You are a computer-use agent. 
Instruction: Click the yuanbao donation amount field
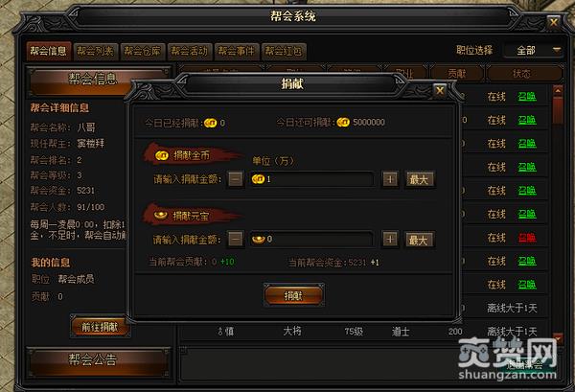click(311, 240)
